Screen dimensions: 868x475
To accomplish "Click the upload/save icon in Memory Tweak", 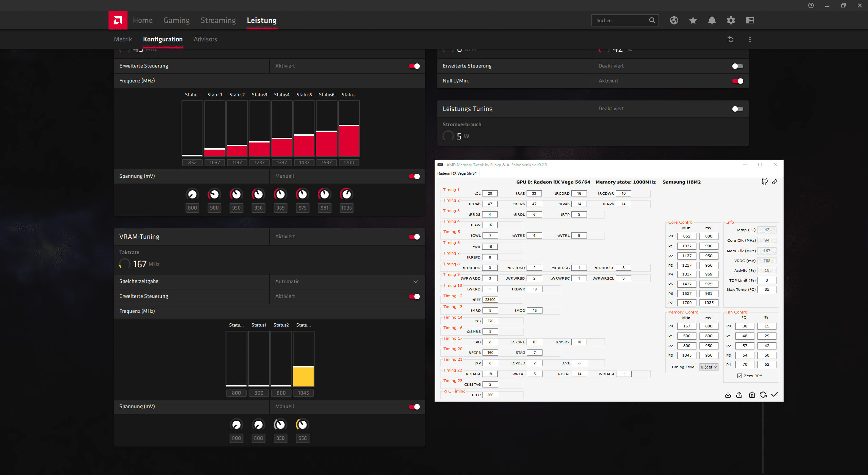I will 739,395.
